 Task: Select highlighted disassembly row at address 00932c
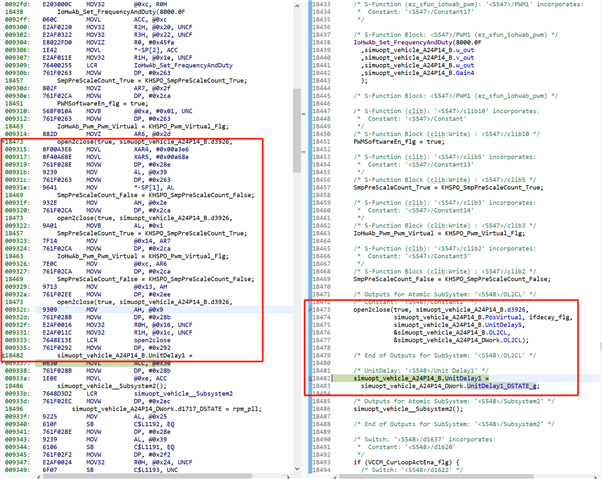pyautogui.click(x=148, y=309)
